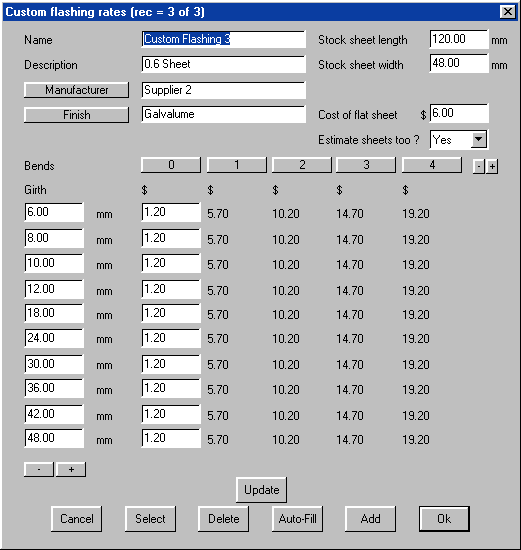Screen dimensions: 521x550
Task: Click the minus button beside Bends columns
Action: pyautogui.click(x=479, y=166)
